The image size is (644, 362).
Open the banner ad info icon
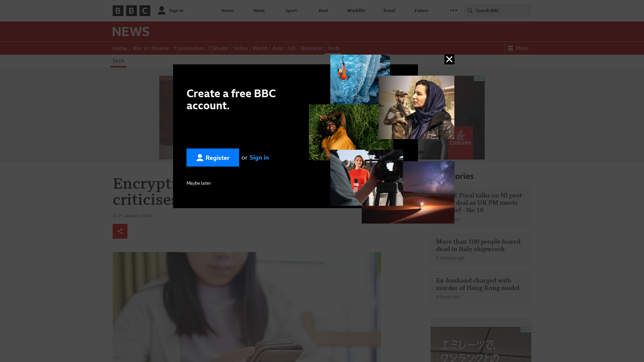point(476,78)
